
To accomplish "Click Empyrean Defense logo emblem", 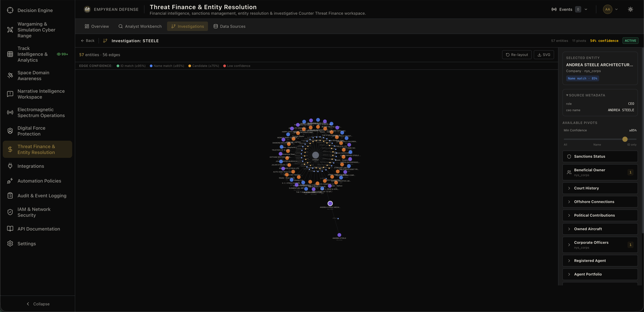I will point(87,9).
